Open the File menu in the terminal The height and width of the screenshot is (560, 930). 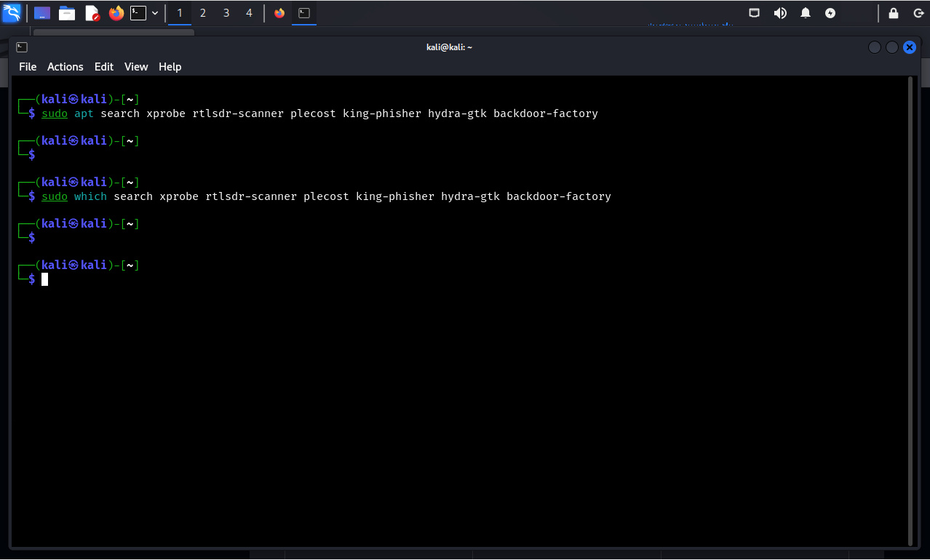click(x=28, y=67)
